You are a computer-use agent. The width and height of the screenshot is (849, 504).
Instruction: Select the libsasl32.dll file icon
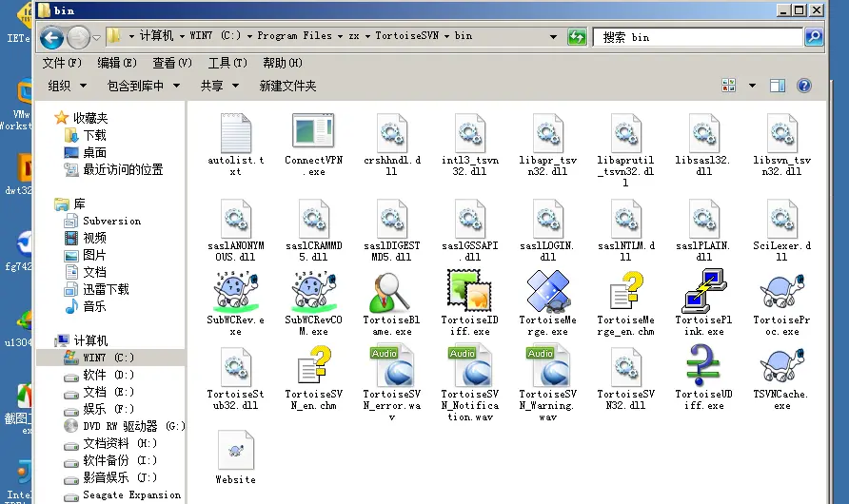click(x=703, y=133)
